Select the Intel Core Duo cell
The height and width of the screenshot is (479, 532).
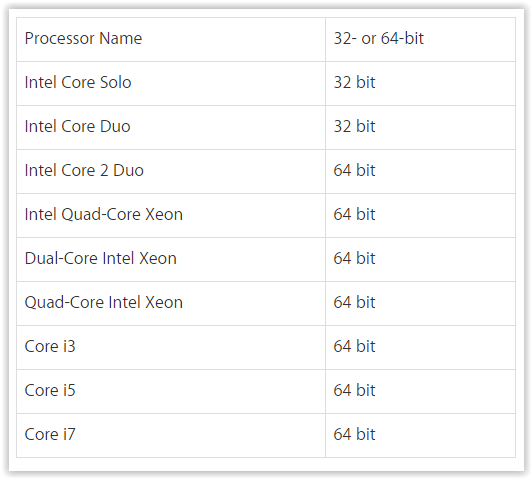[x=171, y=128]
